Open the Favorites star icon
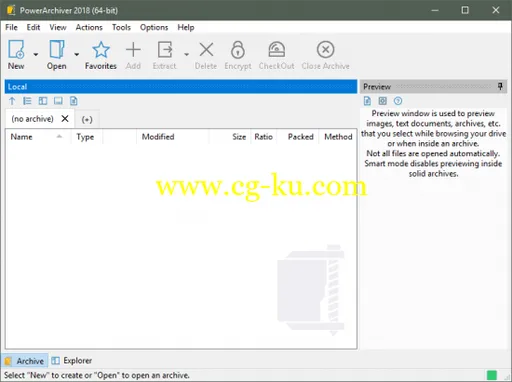 101,50
